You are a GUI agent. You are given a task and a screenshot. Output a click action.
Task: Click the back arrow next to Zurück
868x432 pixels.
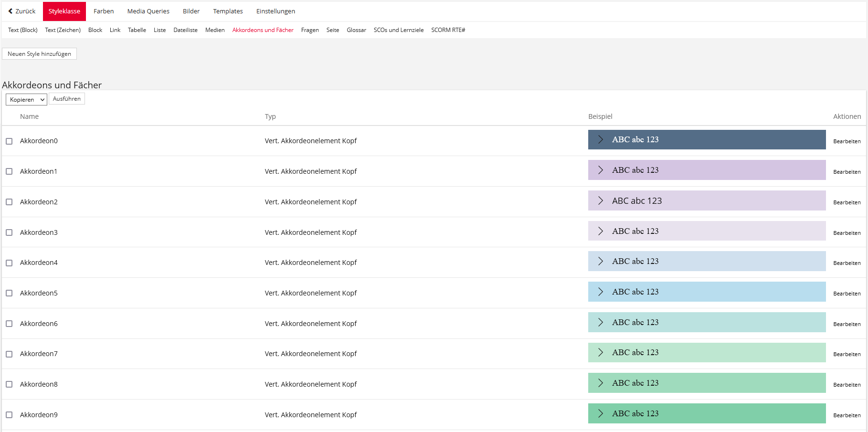tap(11, 11)
